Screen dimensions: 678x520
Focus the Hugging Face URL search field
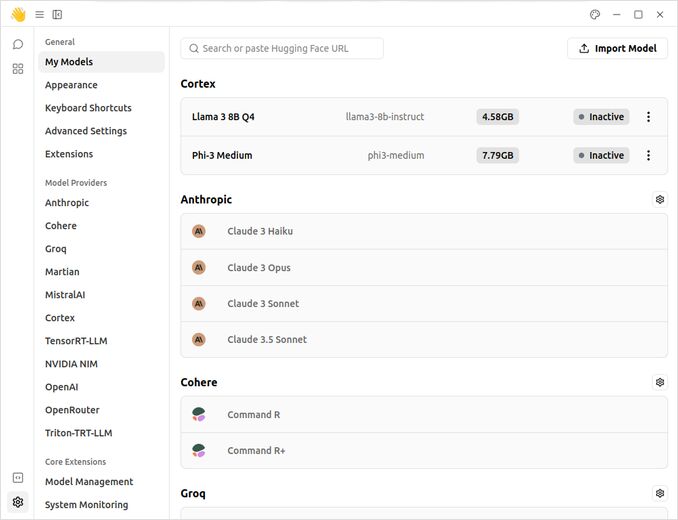(x=282, y=48)
